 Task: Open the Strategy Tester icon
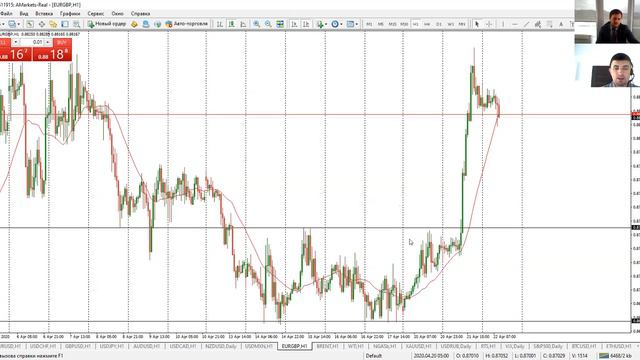coord(76,24)
